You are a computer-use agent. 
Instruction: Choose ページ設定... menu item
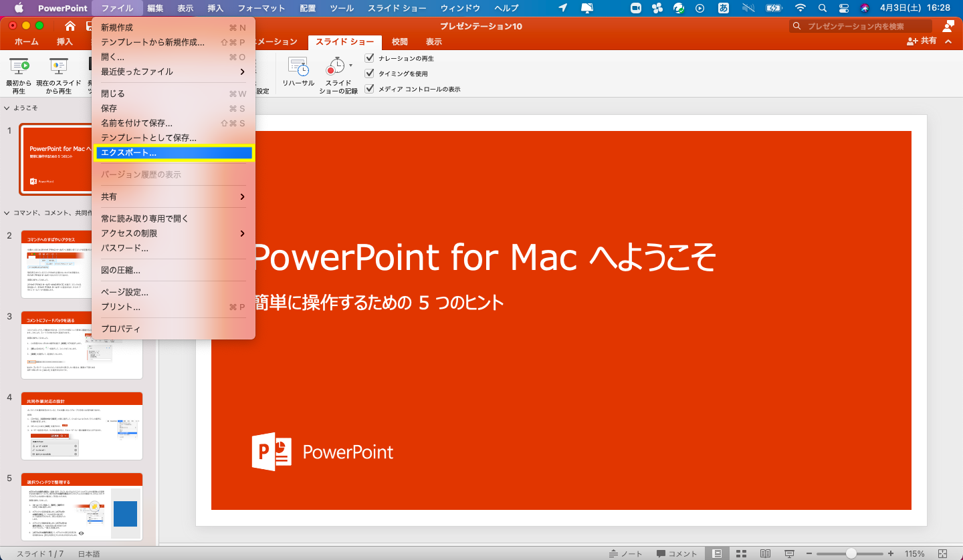pyautogui.click(x=173, y=292)
